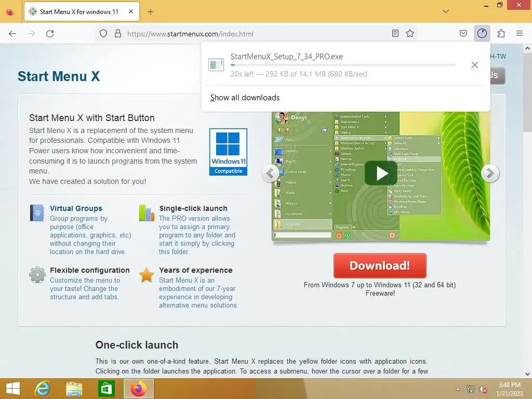Go back to the previous page
Screen dimensions: 532x399
coord(12,34)
